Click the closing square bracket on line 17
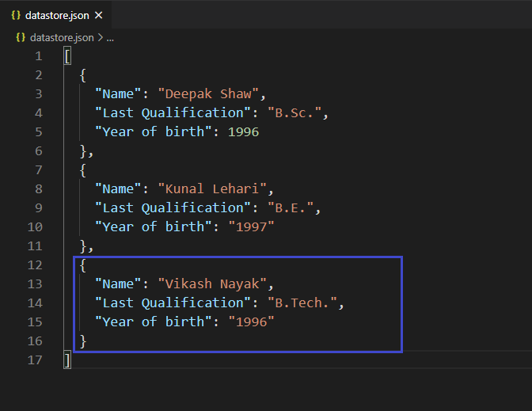The width and height of the screenshot is (532, 411). click(x=67, y=360)
